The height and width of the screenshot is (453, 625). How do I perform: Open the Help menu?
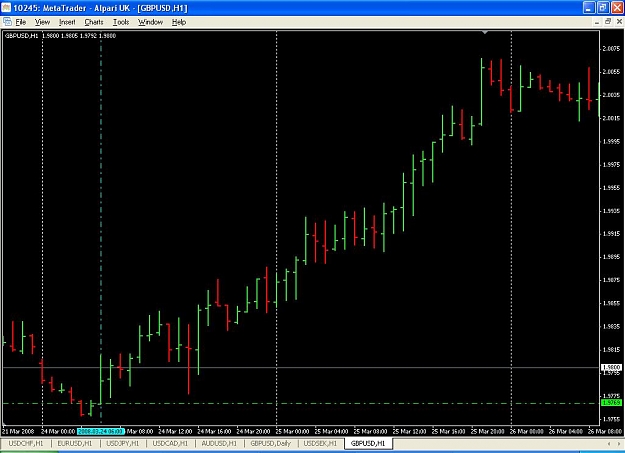[179, 22]
